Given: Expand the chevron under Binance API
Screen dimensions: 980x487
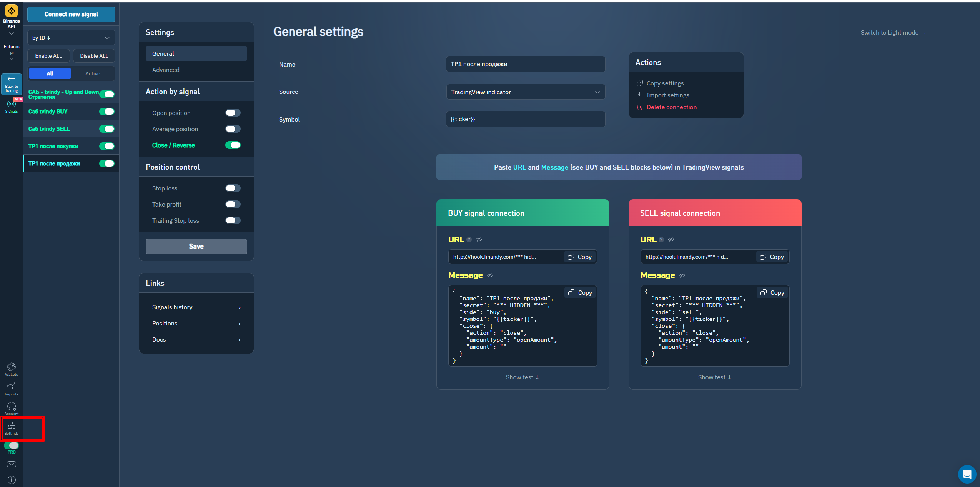Looking at the screenshot, I should pos(12,33).
